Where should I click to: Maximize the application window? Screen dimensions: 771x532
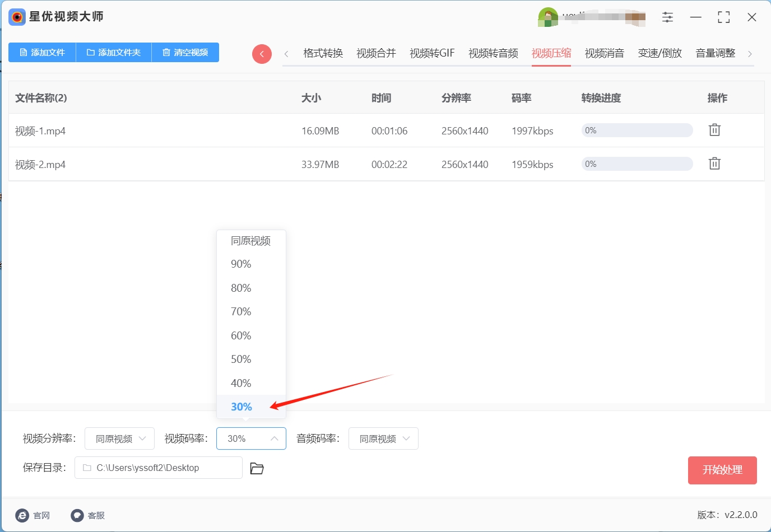(x=723, y=17)
